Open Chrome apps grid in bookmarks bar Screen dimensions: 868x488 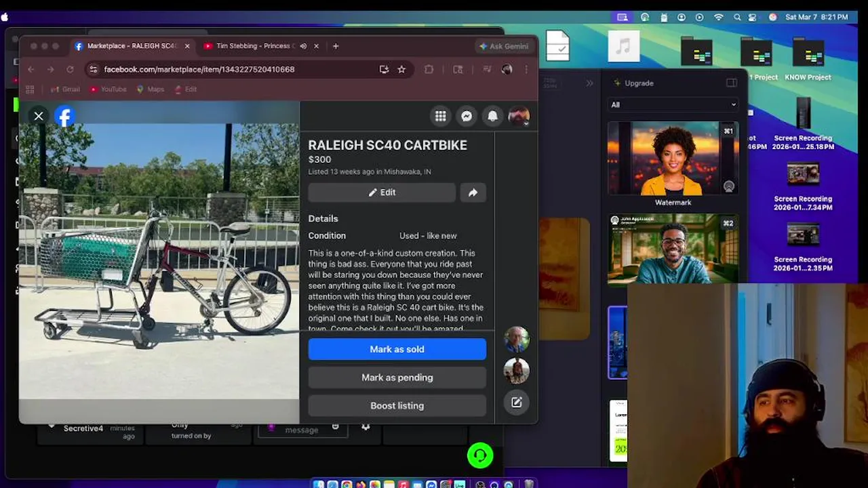(x=30, y=89)
